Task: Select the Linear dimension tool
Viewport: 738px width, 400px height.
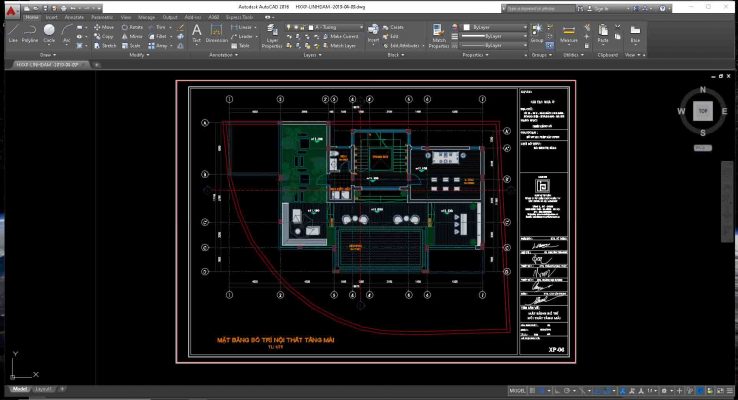Action: (x=242, y=27)
